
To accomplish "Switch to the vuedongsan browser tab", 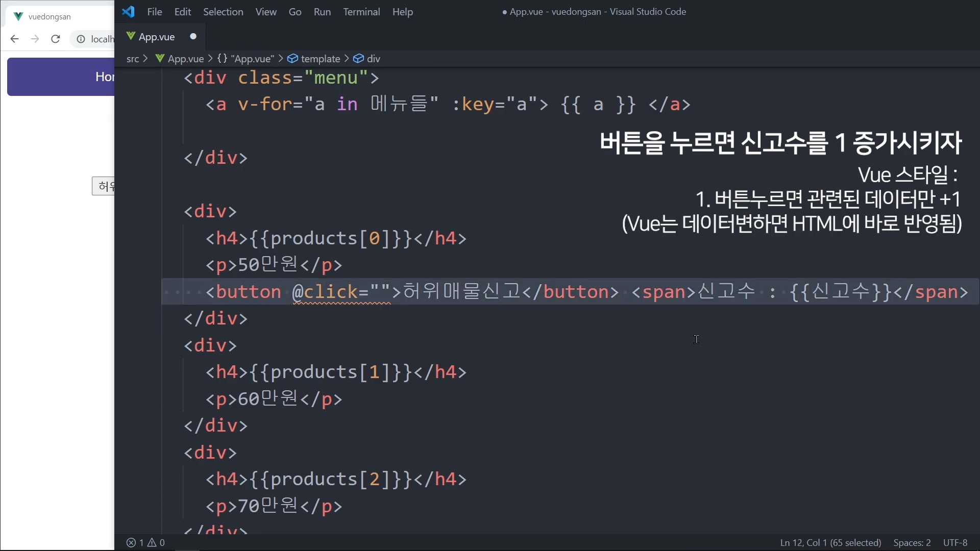I will [50, 16].
